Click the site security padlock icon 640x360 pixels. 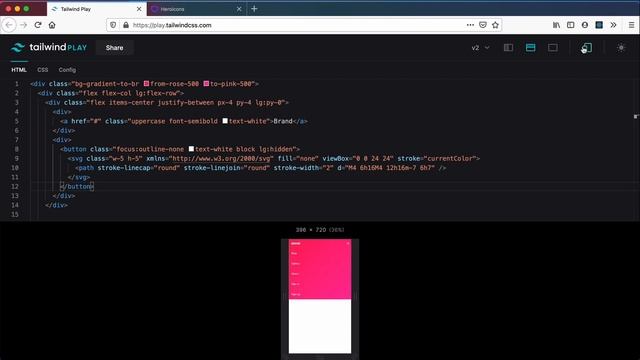[126, 25]
